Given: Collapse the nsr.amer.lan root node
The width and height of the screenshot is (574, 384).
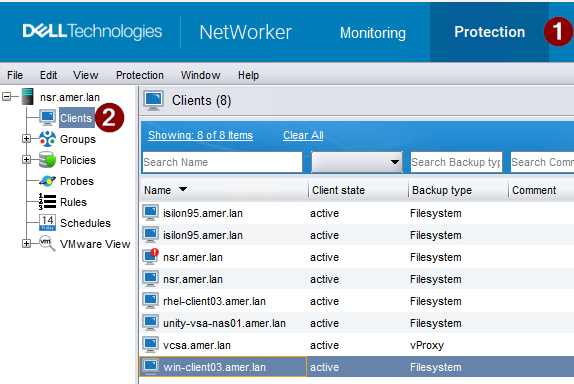Looking at the screenshot, I should coord(6,97).
